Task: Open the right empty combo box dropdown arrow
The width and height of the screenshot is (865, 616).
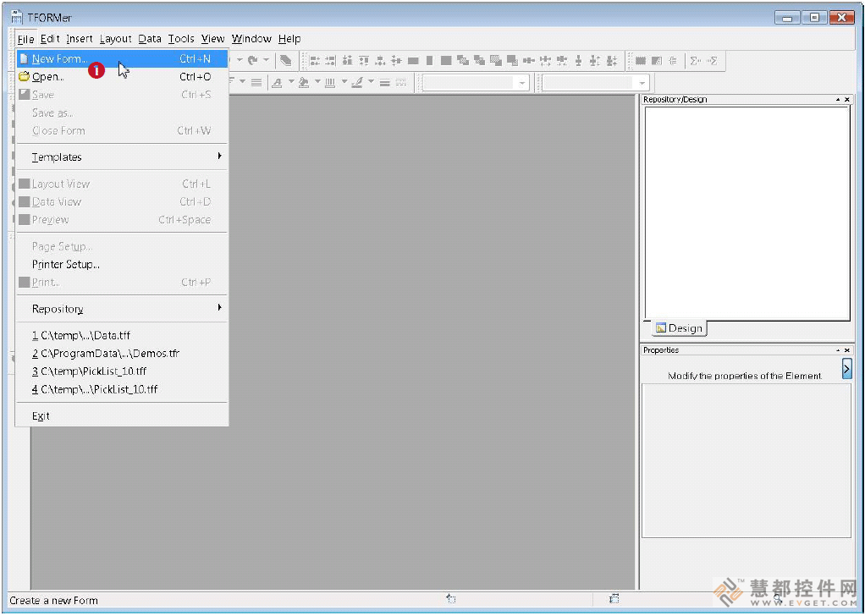Action: (x=642, y=83)
